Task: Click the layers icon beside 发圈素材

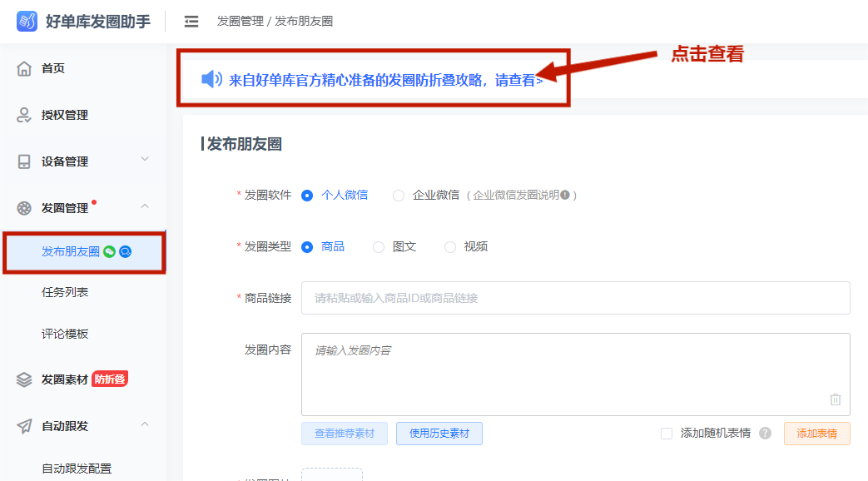Action: point(24,379)
